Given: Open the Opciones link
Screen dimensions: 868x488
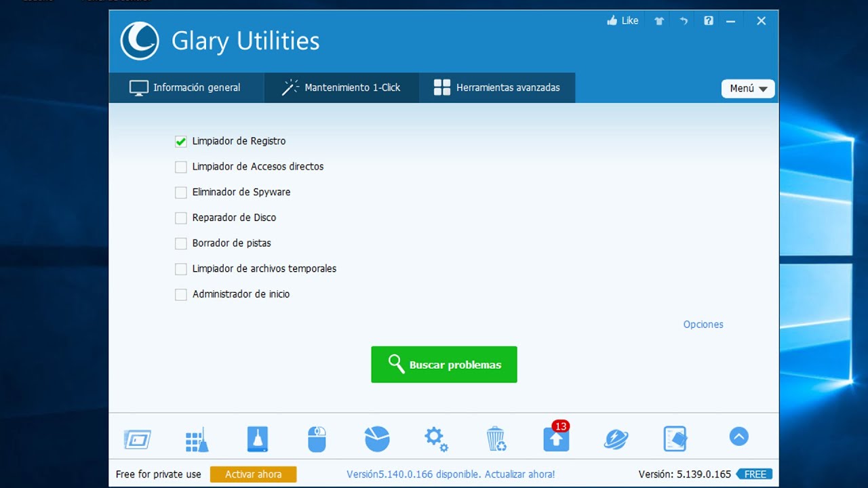Looking at the screenshot, I should point(703,325).
